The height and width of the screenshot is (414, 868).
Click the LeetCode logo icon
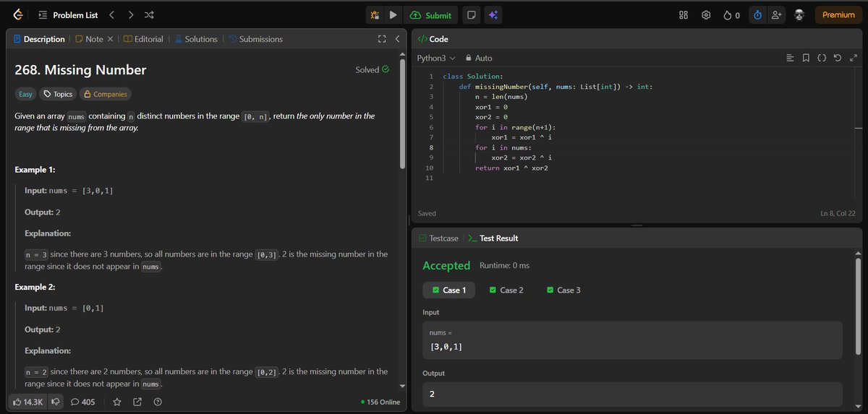[18, 14]
